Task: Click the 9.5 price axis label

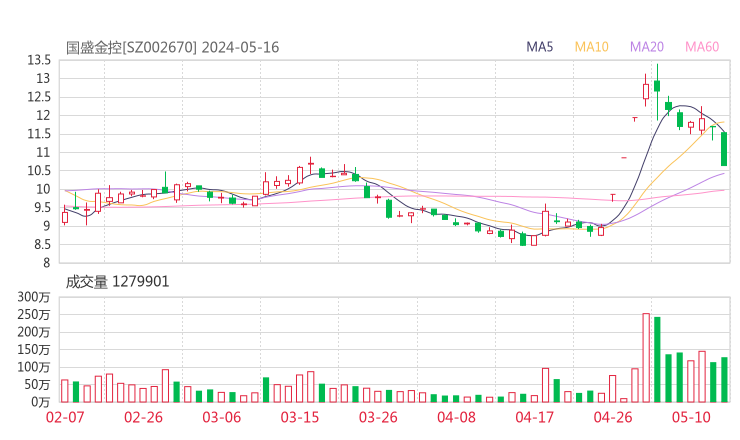Action: [41, 207]
